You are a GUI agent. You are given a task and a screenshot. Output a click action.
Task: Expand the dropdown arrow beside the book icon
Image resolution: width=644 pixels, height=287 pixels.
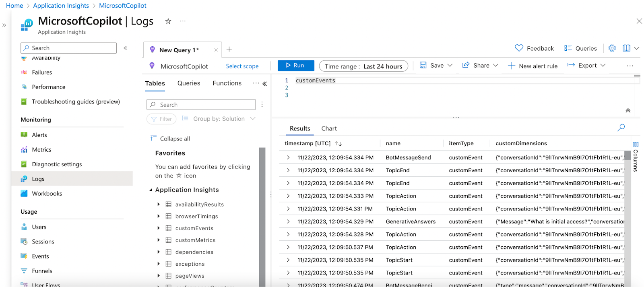click(637, 48)
